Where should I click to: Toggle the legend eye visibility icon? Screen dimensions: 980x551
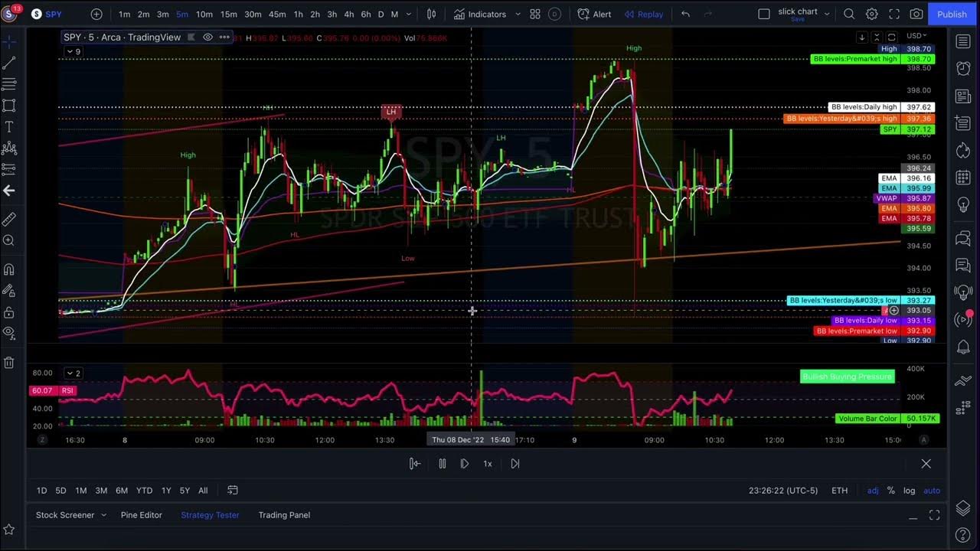[207, 37]
